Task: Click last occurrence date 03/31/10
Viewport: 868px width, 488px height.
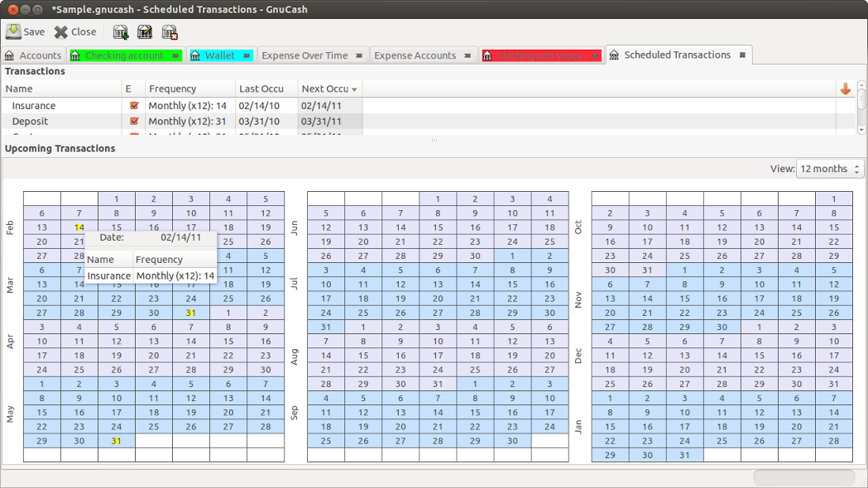Action: pyautogui.click(x=259, y=121)
